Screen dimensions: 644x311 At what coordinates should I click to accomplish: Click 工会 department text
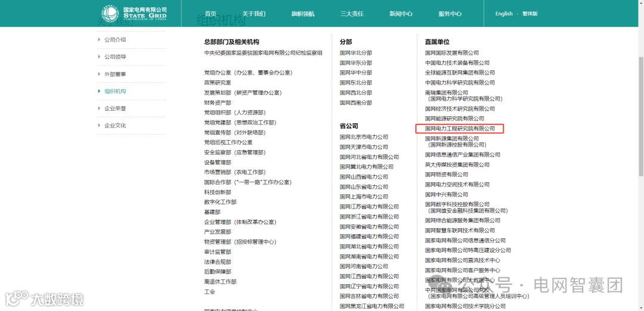209,292
